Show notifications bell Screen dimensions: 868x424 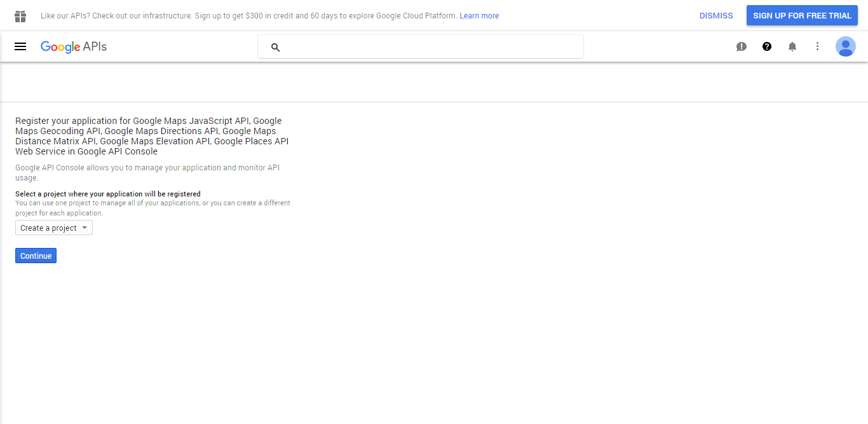(792, 46)
